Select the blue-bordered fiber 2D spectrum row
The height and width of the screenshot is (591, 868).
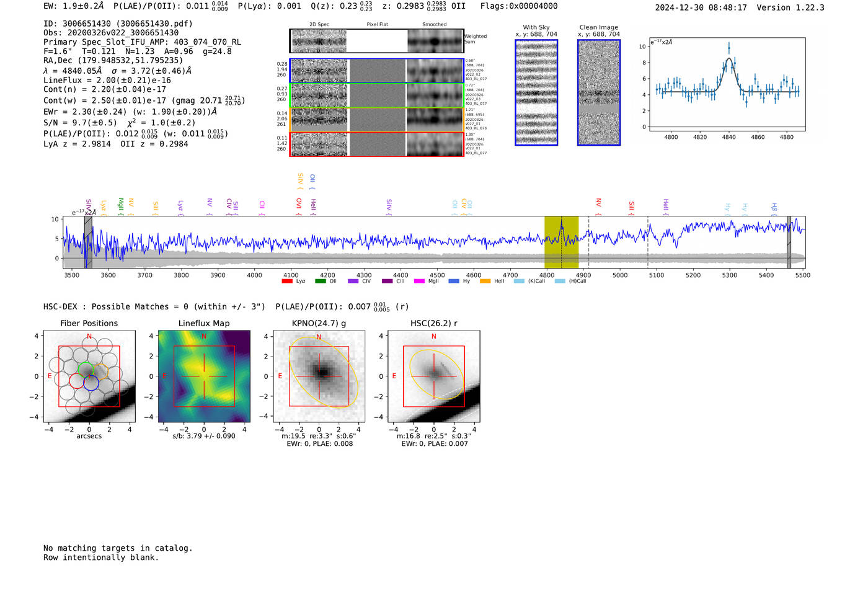click(377, 71)
